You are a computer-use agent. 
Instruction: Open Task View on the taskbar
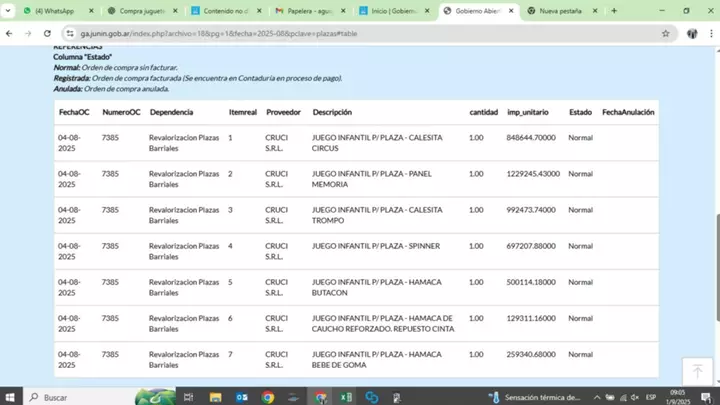pyautogui.click(x=188, y=397)
